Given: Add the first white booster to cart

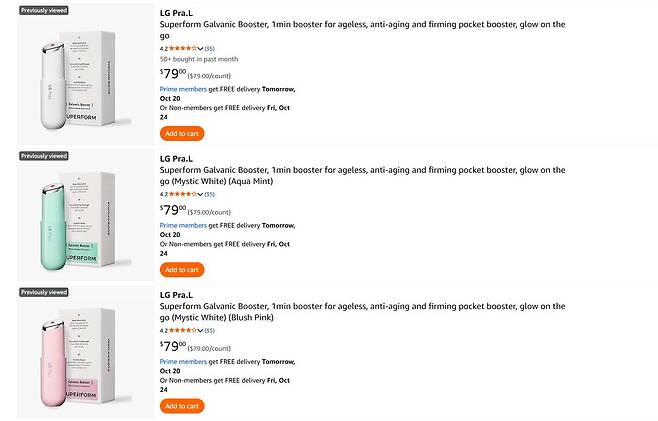Looking at the screenshot, I should click(x=181, y=133).
